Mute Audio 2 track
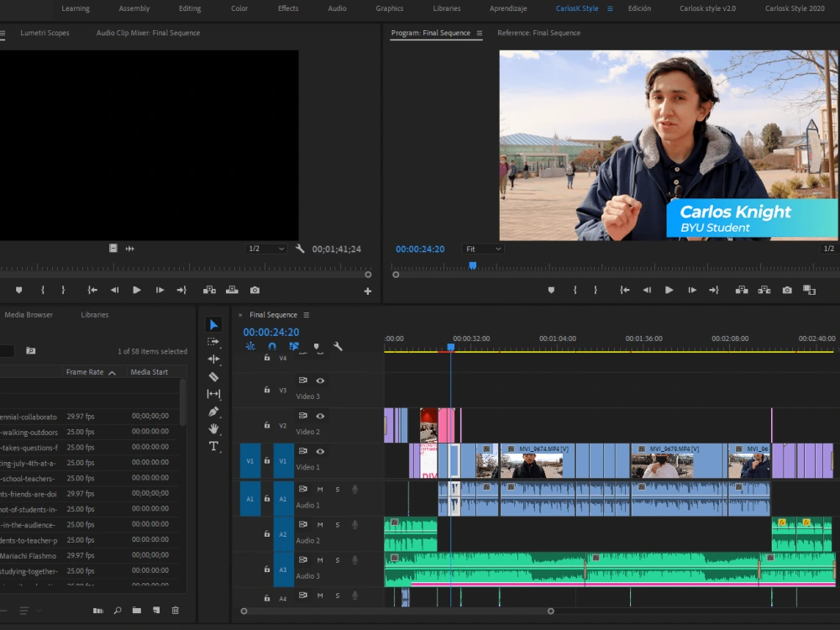The image size is (840, 630). 320,524
